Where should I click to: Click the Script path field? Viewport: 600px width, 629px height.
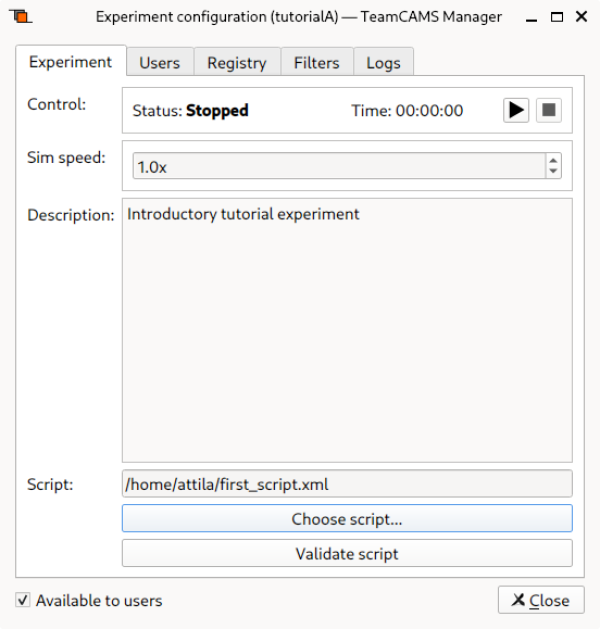point(347,484)
